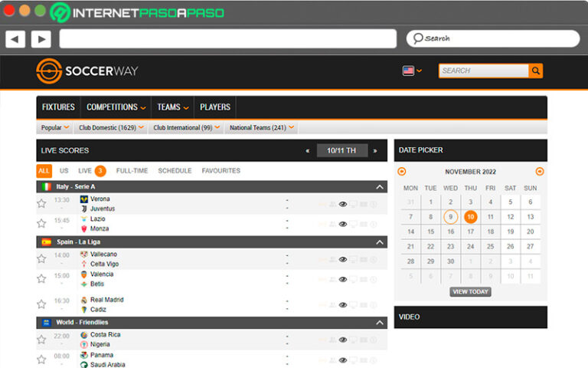
Task: Click the View Today button
Action: click(x=470, y=292)
